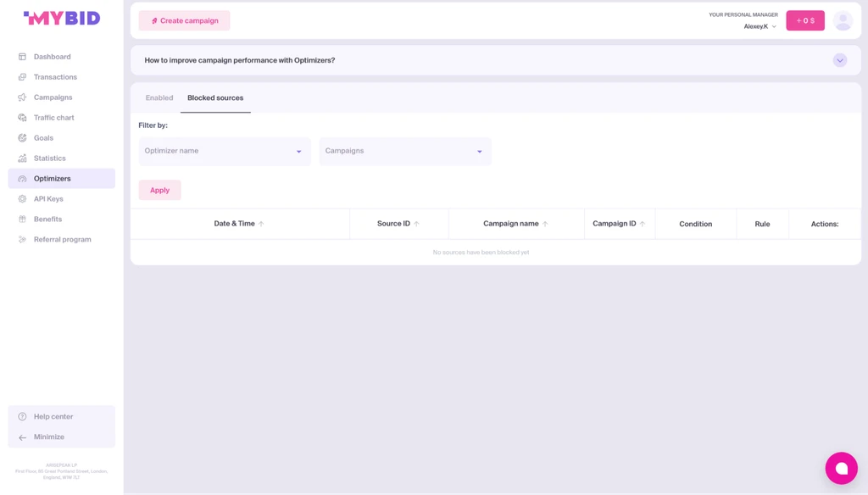Click the Date & Time column header
Screen dimensions: 868x495
[x=240, y=224]
